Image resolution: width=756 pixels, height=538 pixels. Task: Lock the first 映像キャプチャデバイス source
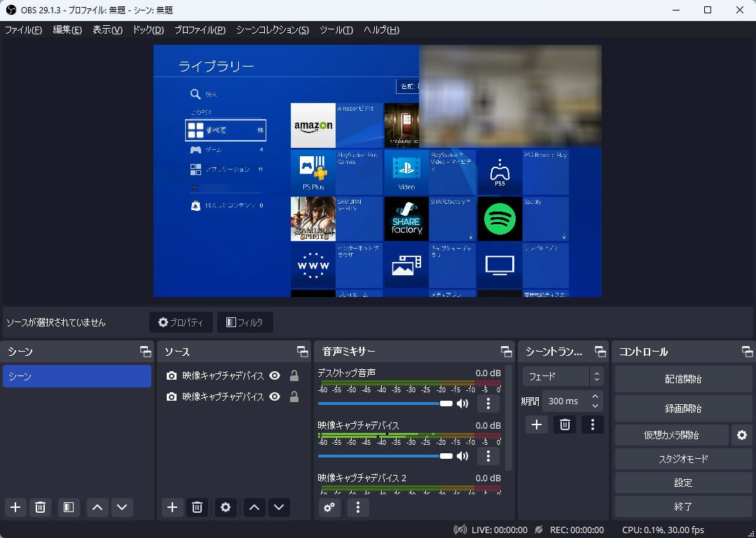[294, 375]
